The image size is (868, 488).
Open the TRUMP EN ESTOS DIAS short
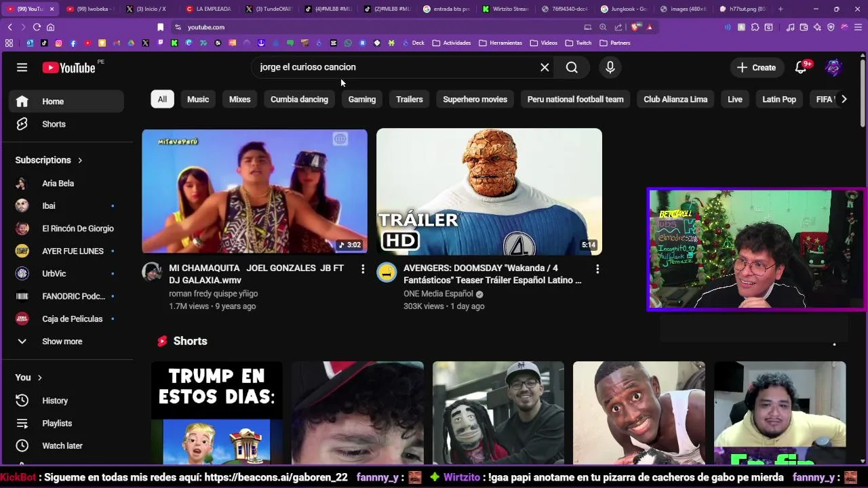pos(217,412)
